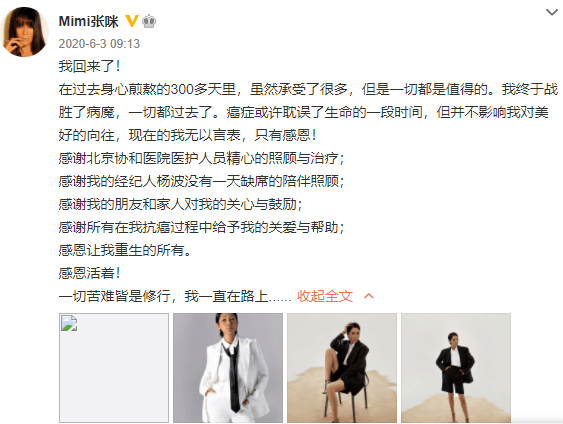Viewport: 563px width, 424px height.
Task: Open the white suit and black tie photo
Action: click(x=228, y=368)
